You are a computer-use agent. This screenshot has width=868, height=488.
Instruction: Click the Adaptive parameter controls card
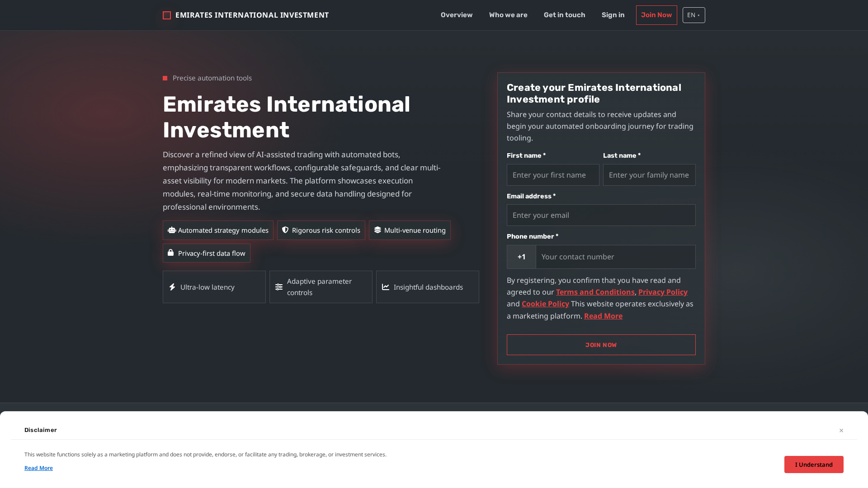[321, 287]
